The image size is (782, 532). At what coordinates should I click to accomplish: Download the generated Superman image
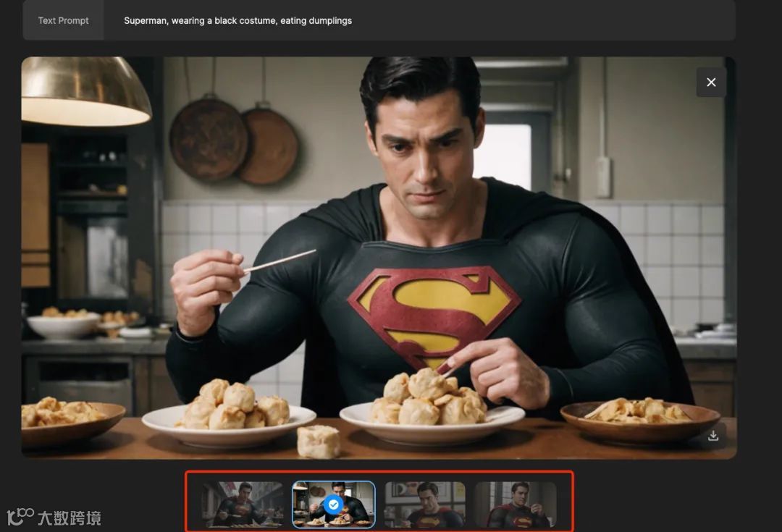713,436
